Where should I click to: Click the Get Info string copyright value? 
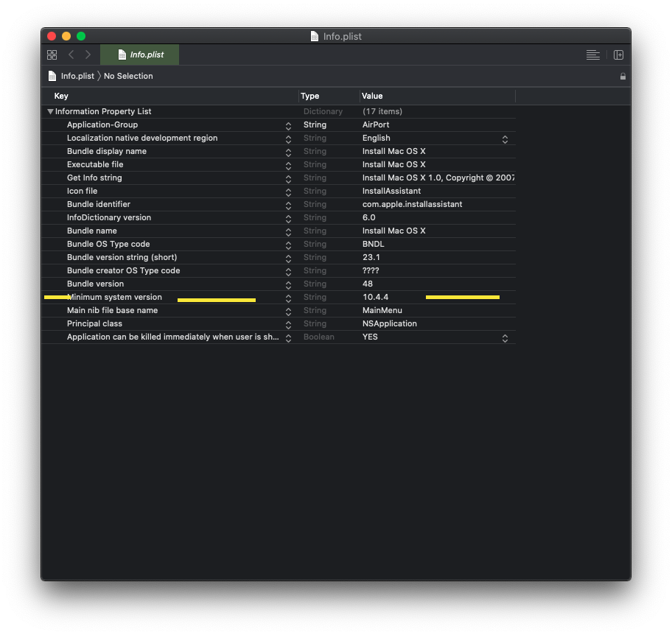[438, 178]
